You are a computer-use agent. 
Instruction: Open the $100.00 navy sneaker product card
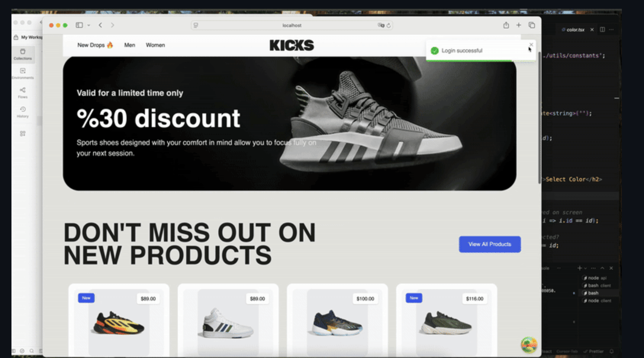point(337,320)
